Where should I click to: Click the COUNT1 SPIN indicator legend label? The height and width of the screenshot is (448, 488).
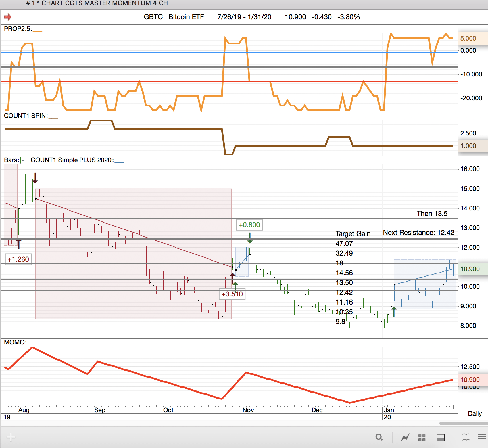[x=26, y=116]
